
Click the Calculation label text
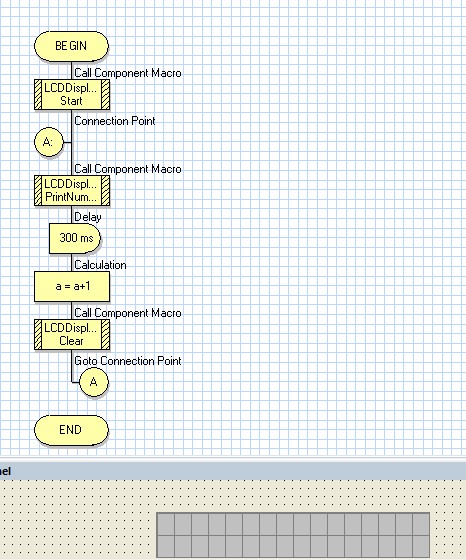click(100, 265)
